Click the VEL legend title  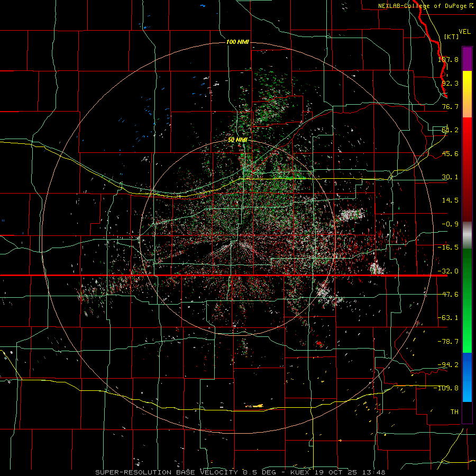point(464,32)
